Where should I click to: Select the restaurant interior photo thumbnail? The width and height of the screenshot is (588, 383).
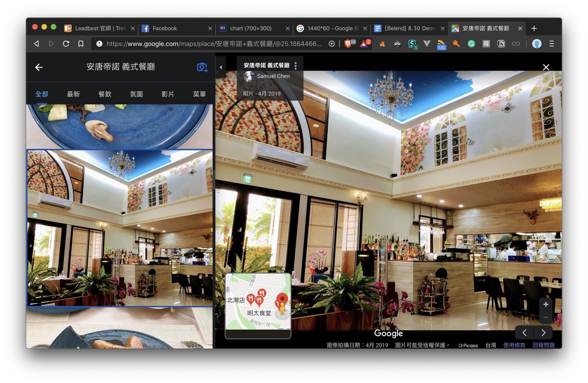click(x=119, y=228)
